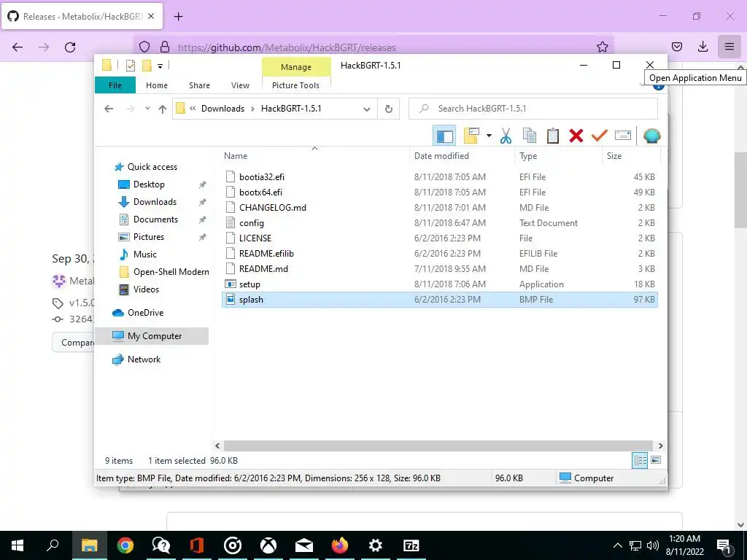Viewport: 747px width, 560px height.
Task: Toggle the navigation pane toolbar icon
Action: [444, 136]
